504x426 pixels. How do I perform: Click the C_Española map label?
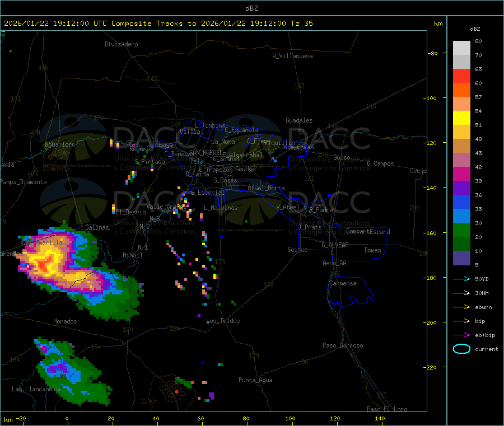242,130
